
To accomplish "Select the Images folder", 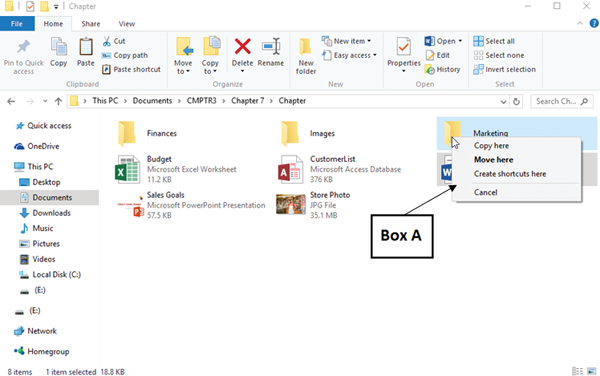I will coord(308,133).
